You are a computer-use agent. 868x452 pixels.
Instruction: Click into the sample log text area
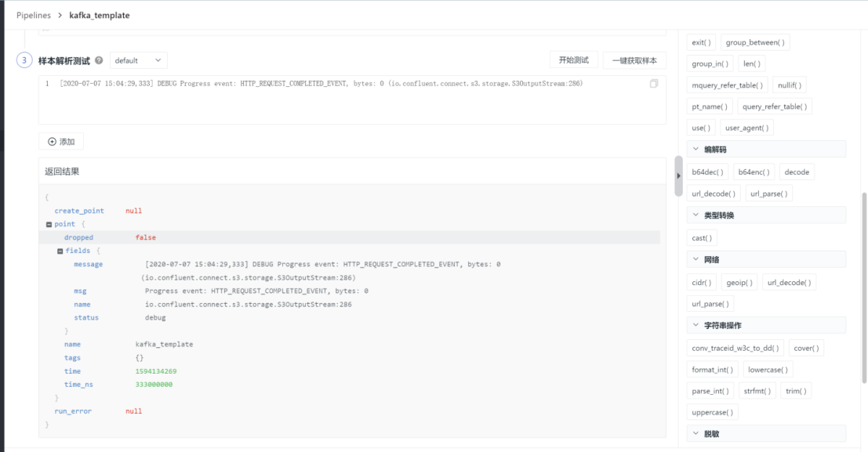tap(352, 100)
